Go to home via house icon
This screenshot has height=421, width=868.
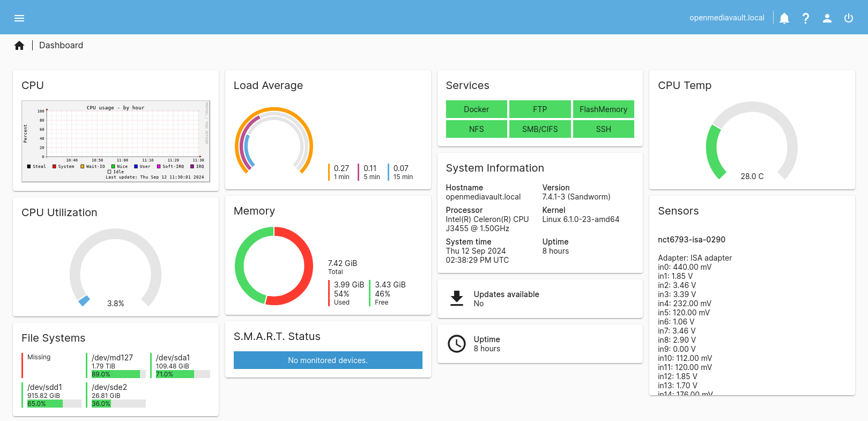point(19,46)
